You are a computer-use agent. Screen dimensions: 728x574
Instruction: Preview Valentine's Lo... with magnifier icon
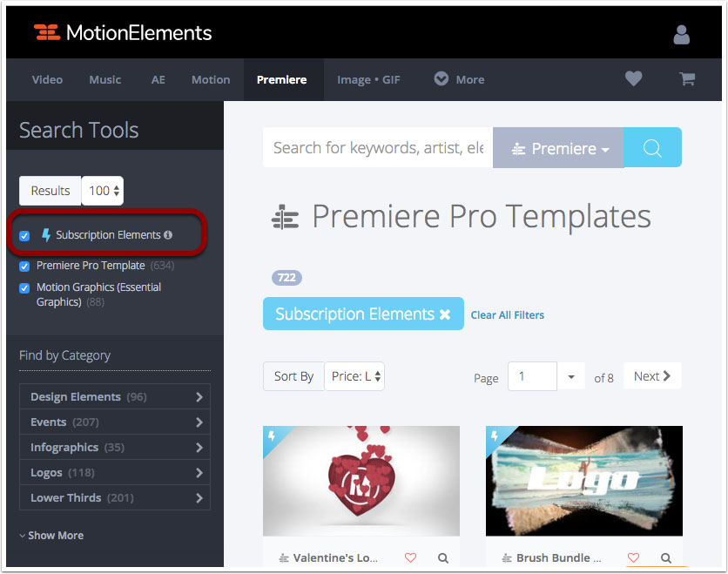[443, 557]
